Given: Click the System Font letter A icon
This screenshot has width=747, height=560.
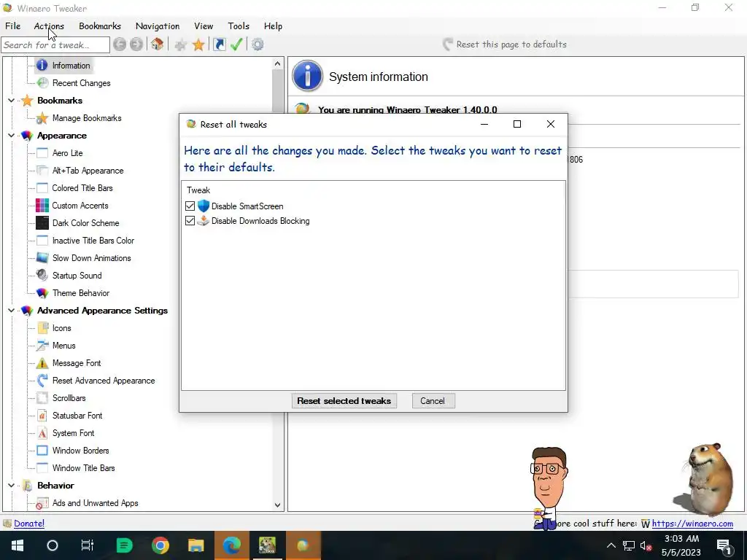Looking at the screenshot, I should 42,433.
